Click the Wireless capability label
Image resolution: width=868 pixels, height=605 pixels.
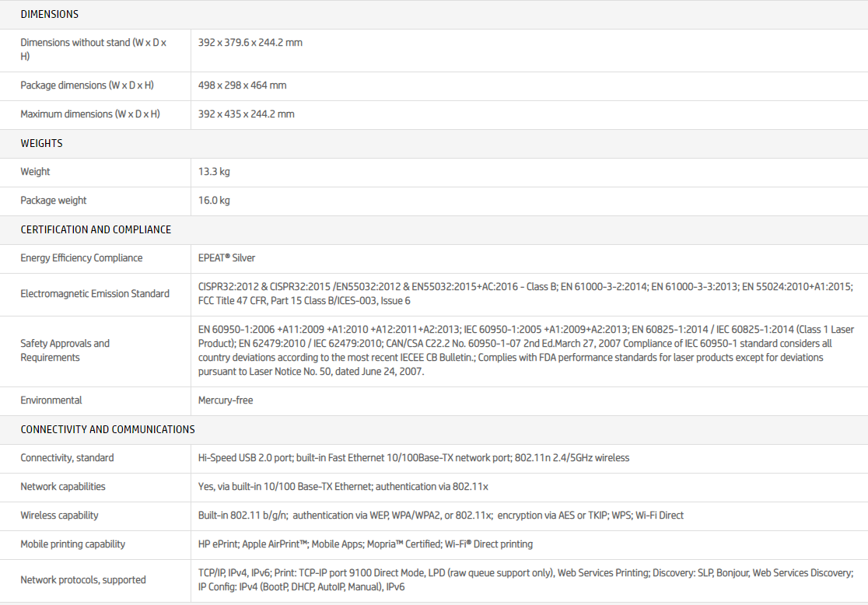point(59,516)
